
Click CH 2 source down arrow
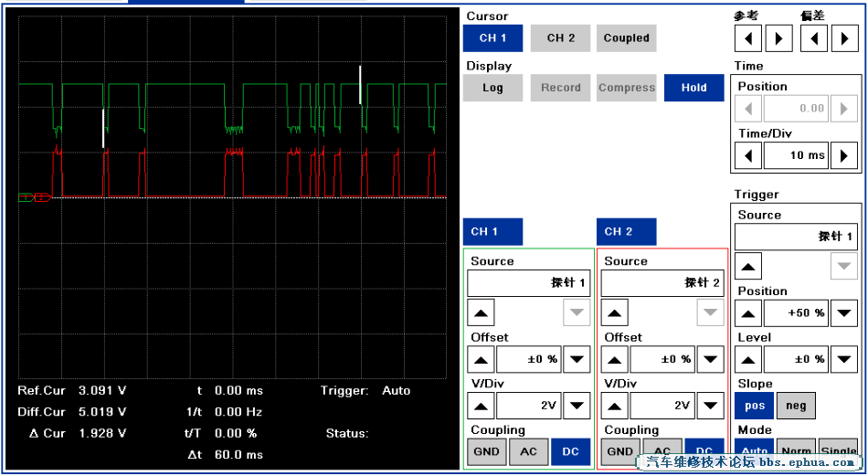(x=710, y=312)
